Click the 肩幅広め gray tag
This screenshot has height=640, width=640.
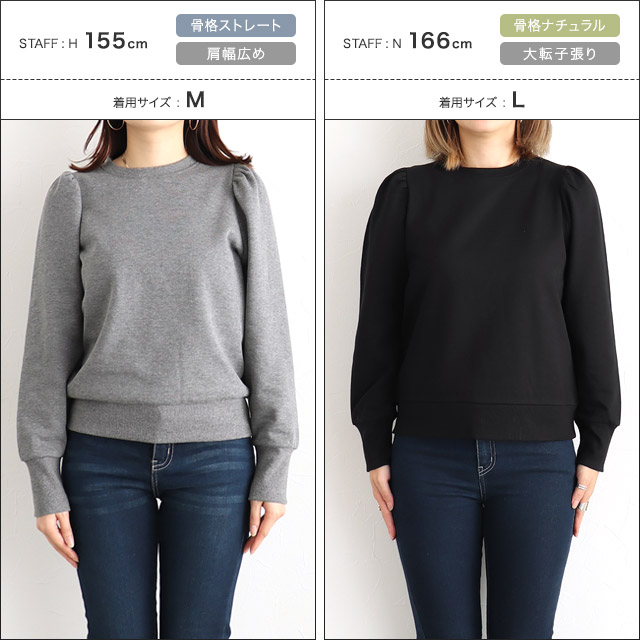click(236, 53)
